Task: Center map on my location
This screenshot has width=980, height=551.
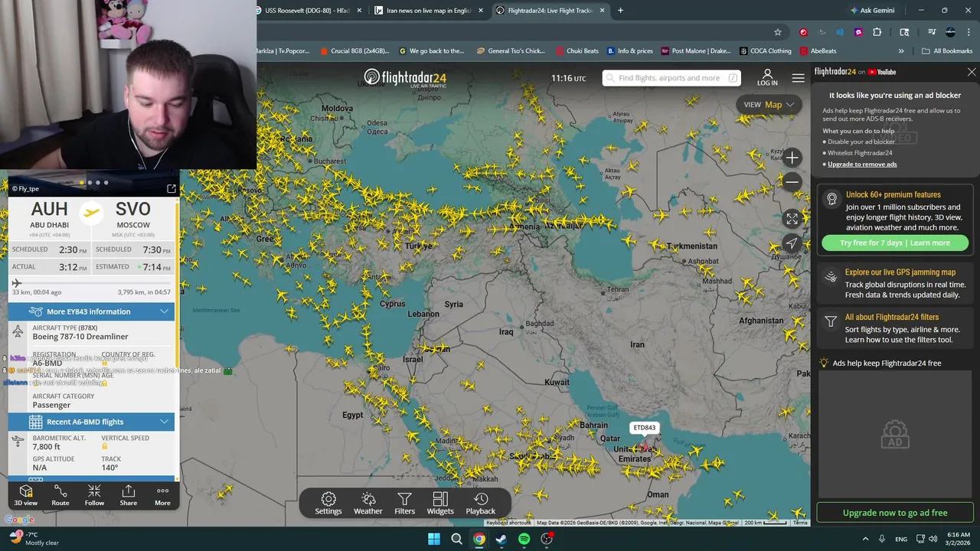Action: pyautogui.click(x=792, y=243)
